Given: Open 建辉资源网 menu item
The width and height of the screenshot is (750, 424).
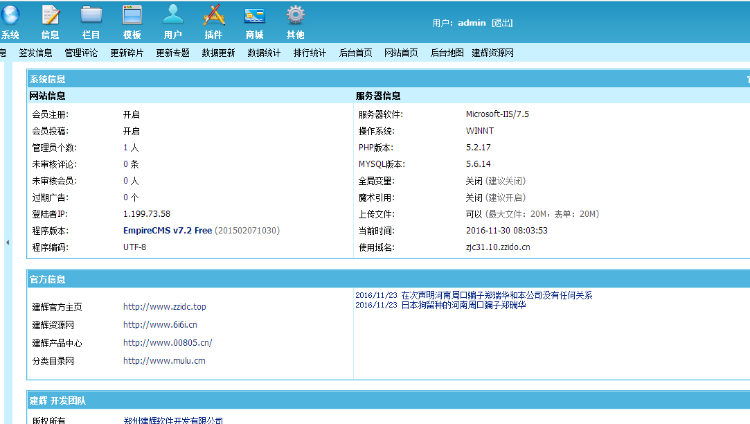Looking at the screenshot, I should tap(492, 53).
